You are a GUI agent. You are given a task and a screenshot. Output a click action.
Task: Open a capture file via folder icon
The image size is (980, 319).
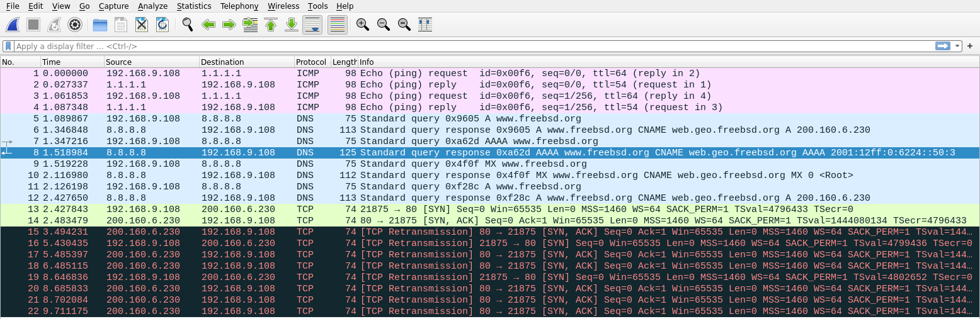click(100, 25)
